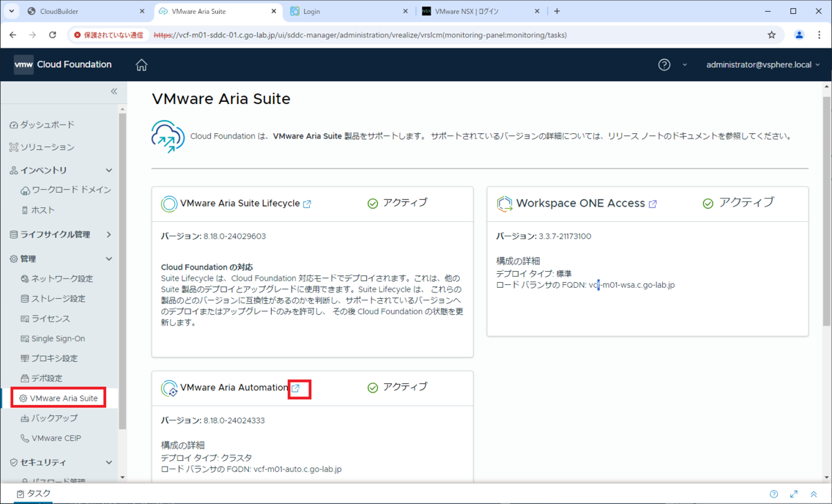Click the Aria Automation アクティブ status check icon
Screen dimensions: 832x504
tap(372, 388)
